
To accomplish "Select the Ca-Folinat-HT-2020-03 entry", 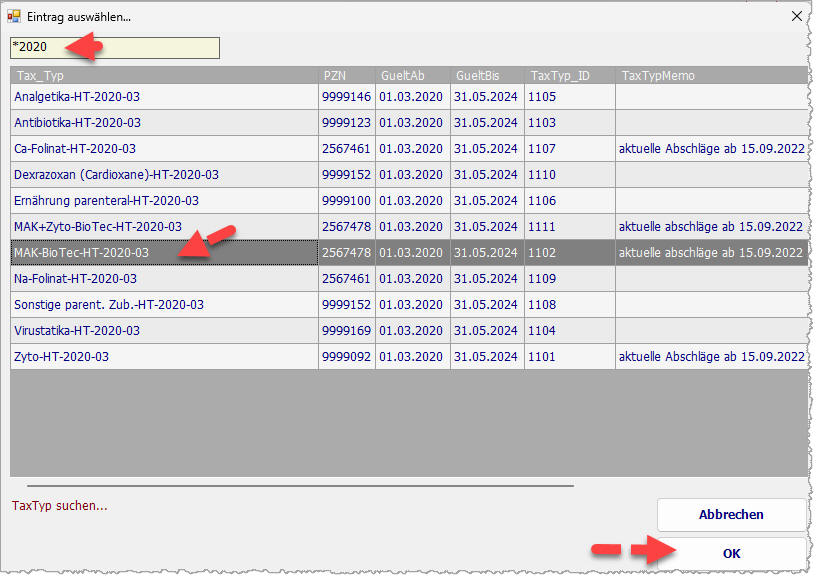I will click(x=164, y=149).
